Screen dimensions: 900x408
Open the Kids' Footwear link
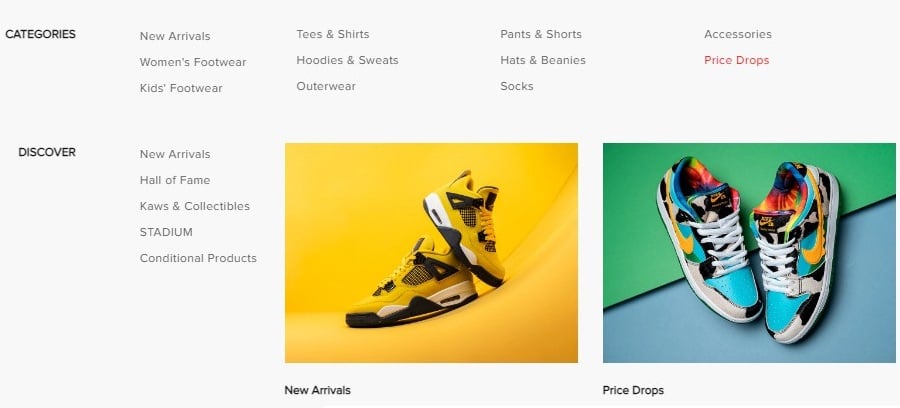181,88
